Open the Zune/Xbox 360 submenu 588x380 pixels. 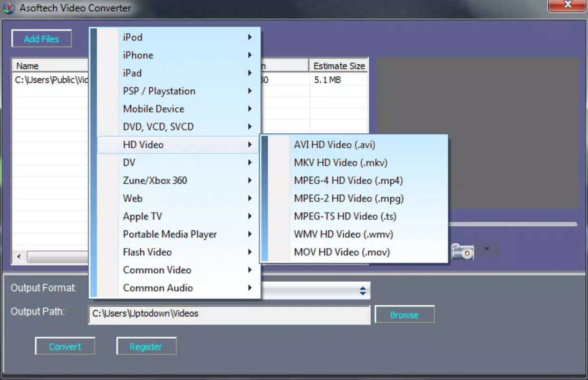(178, 180)
